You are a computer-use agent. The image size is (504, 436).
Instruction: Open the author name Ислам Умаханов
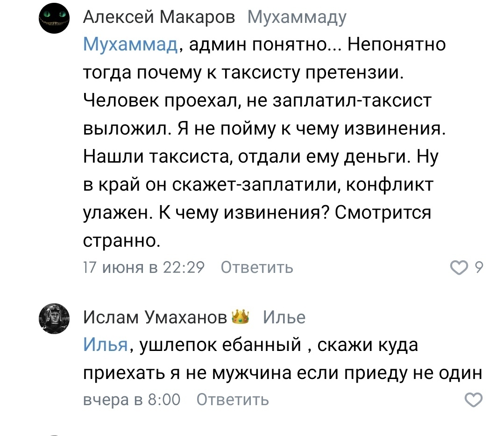(158, 317)
